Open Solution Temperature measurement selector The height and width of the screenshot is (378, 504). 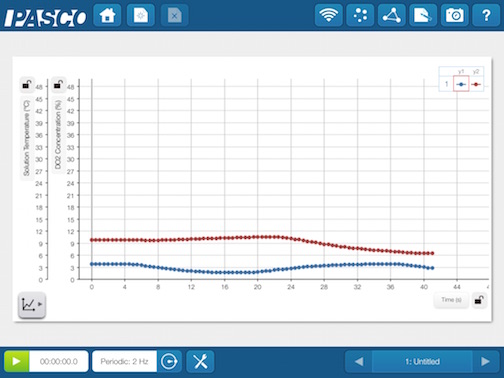pos(27,138)
